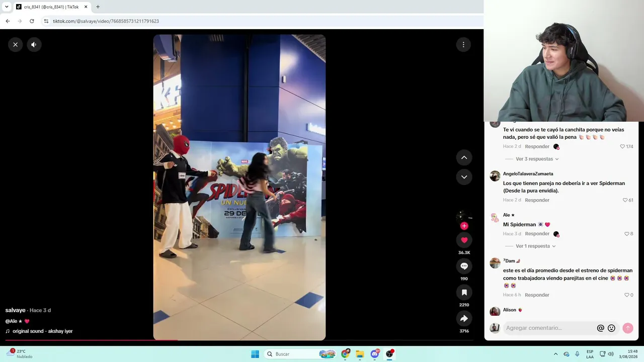Open the AngeloTalaveraZumaeta commenter profile
Image resolution: width=644 pixels, height=362 pixels.
click(528, 174)
